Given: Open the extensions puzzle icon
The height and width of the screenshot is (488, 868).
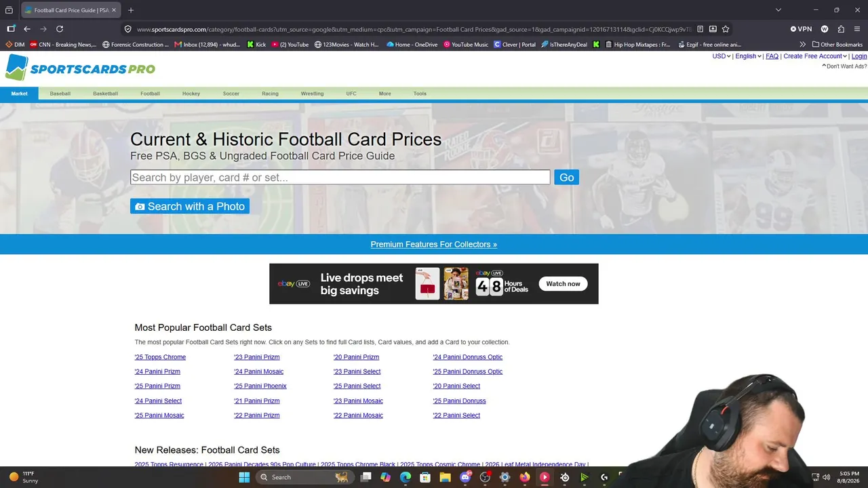Looking at the screenshot, I should 841,29.
